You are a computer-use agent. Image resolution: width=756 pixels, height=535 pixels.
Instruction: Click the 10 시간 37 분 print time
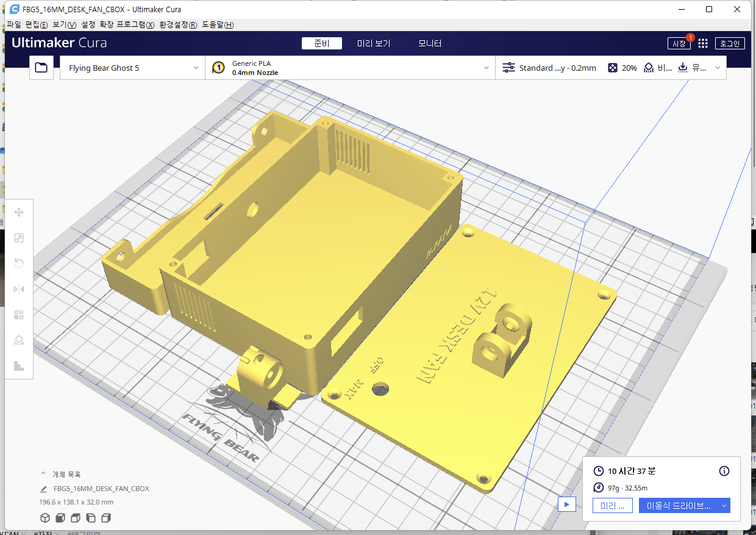pyautogui.click(x=632, y=471)
